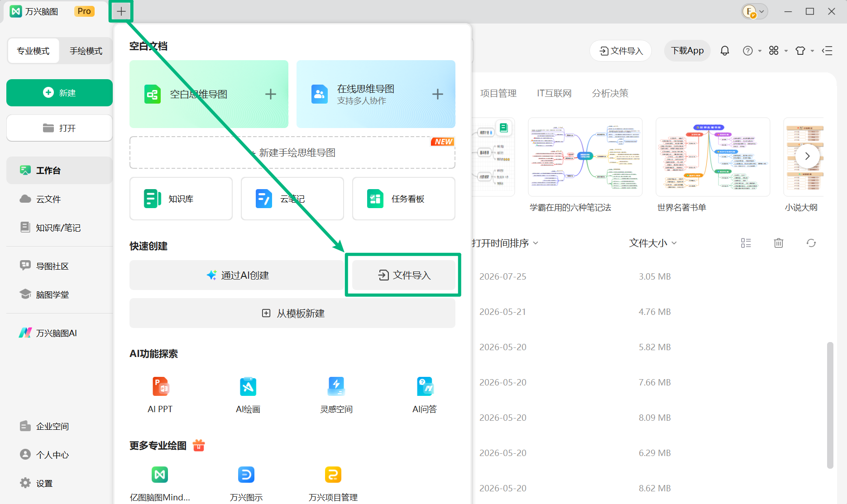Create a 空白思维导图 document
The width and height of the screenshot is (847, 504).
pos(209,94)
